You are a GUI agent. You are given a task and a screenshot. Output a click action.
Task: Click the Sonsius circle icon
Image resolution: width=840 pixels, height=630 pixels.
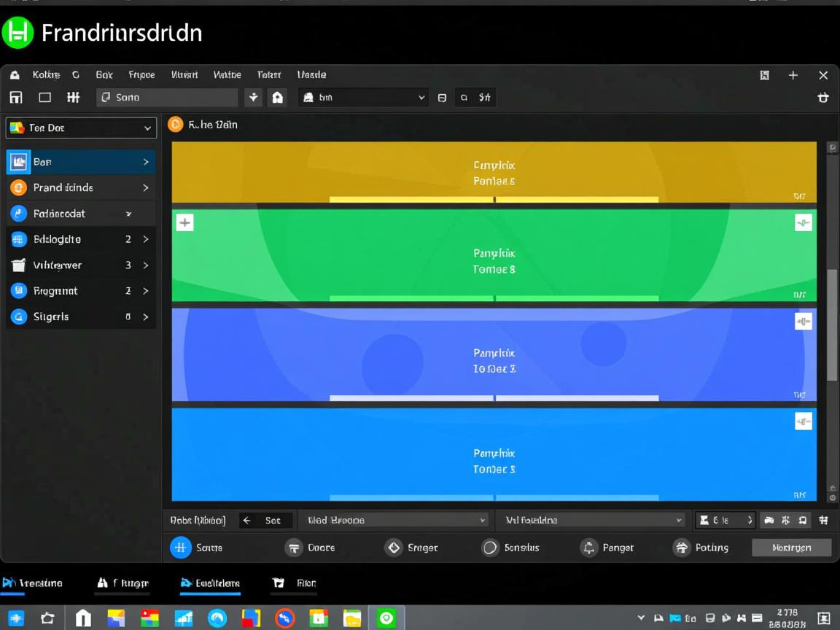490,548
